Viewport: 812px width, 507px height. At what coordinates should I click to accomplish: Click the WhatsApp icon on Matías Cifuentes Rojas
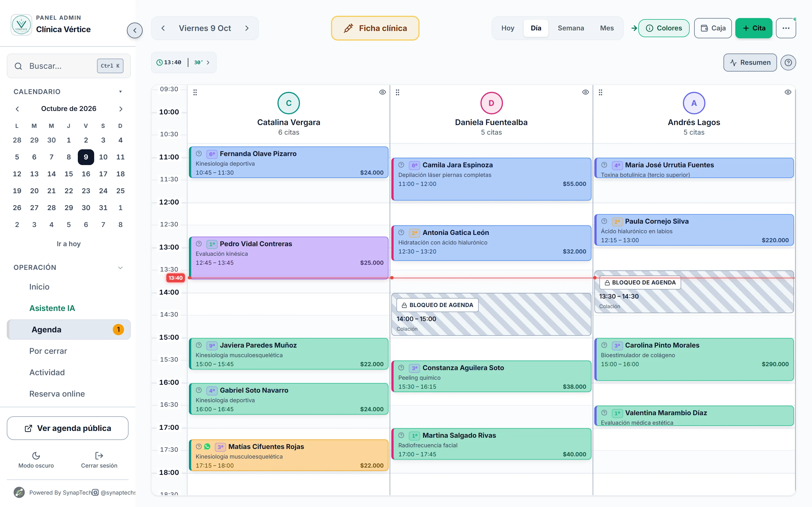(207, 447)
